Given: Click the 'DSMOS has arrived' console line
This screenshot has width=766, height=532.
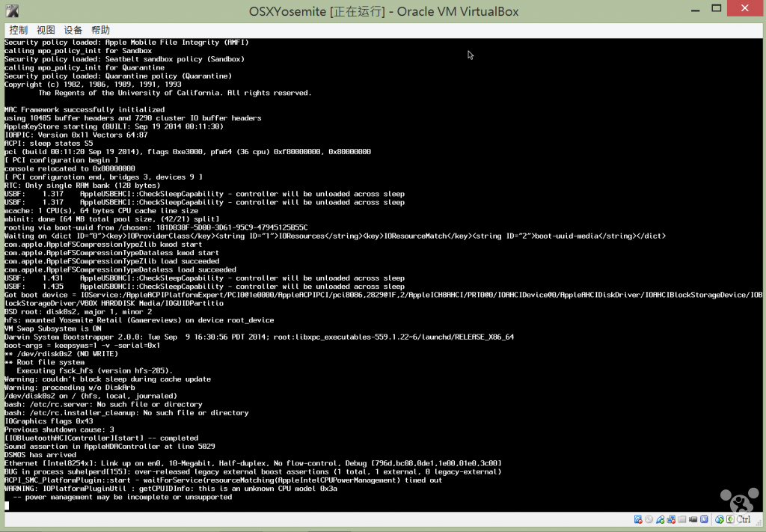Looking at the screenshot, I should (x=40, y=455).
